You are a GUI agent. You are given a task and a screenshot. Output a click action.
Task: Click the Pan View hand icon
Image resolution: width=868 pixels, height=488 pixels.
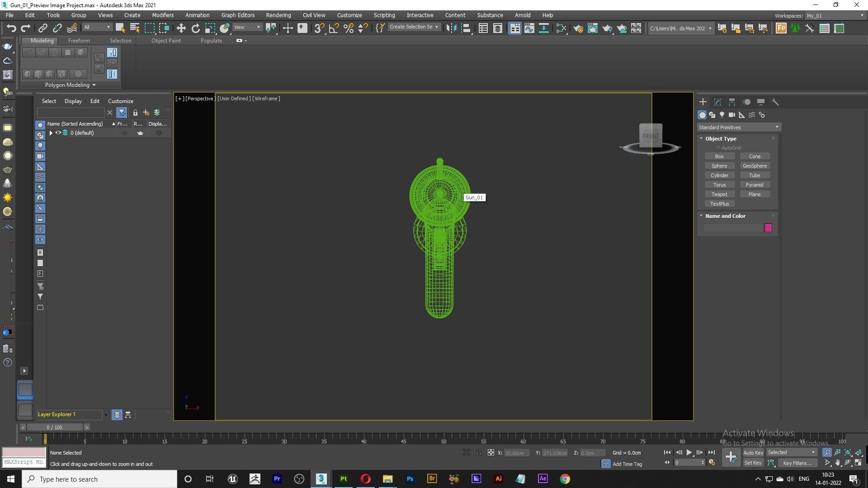[838, 463]
